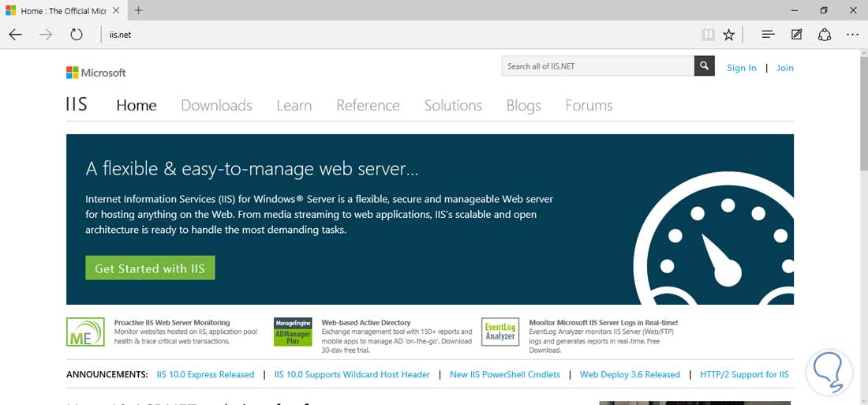This screenshot has width=868, height=405.
Task: Click the browser forward arrow
Action: click(46, 35)
